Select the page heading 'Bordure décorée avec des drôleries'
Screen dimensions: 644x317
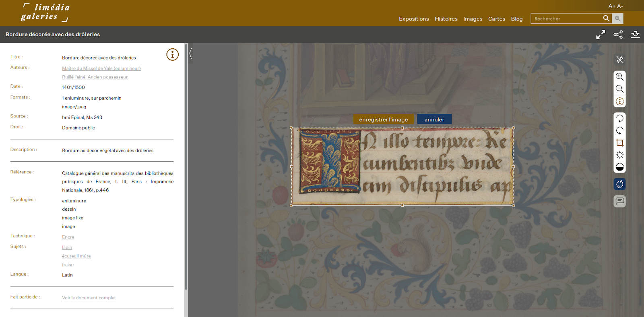click(x=53, y=35)
